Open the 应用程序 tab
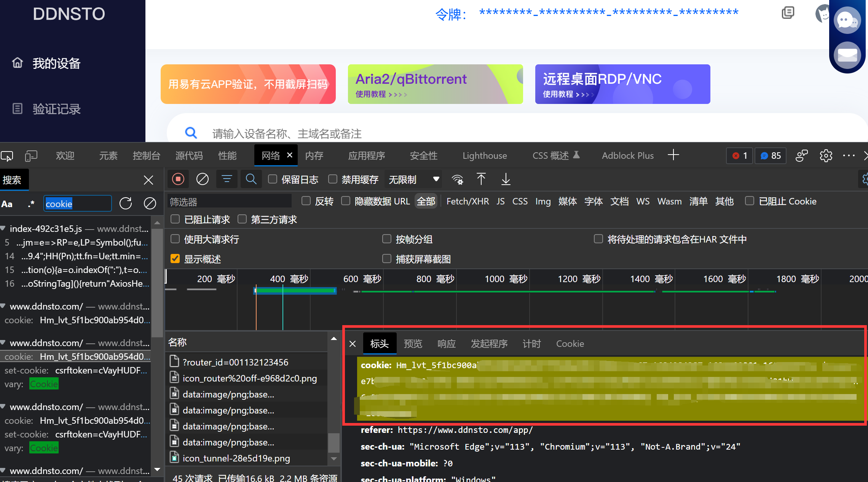Viewport: 868px width, 482px height. click(x=367, y=156)
